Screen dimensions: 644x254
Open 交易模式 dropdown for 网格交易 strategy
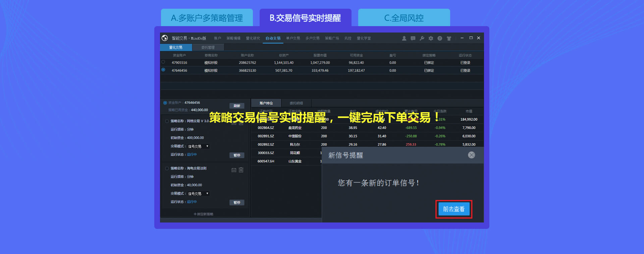[198, 146]
